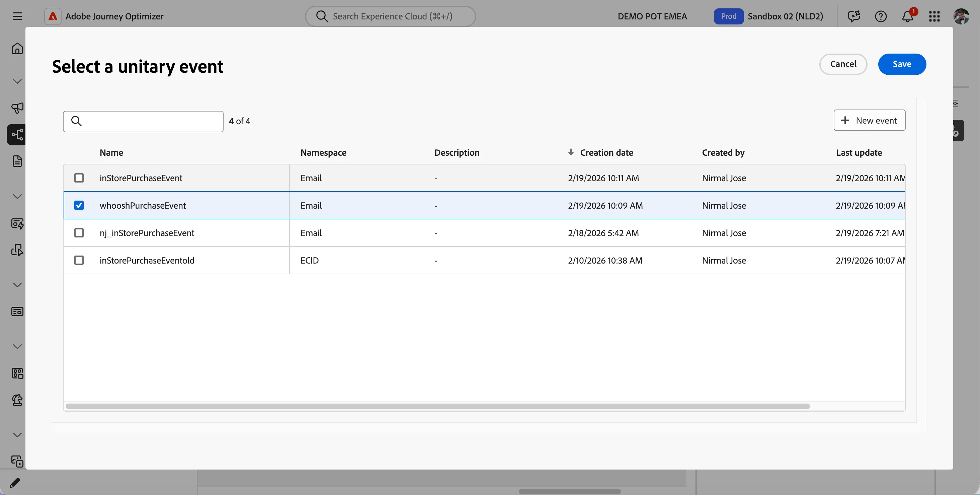Click the Cancel button

coord(843,64)
